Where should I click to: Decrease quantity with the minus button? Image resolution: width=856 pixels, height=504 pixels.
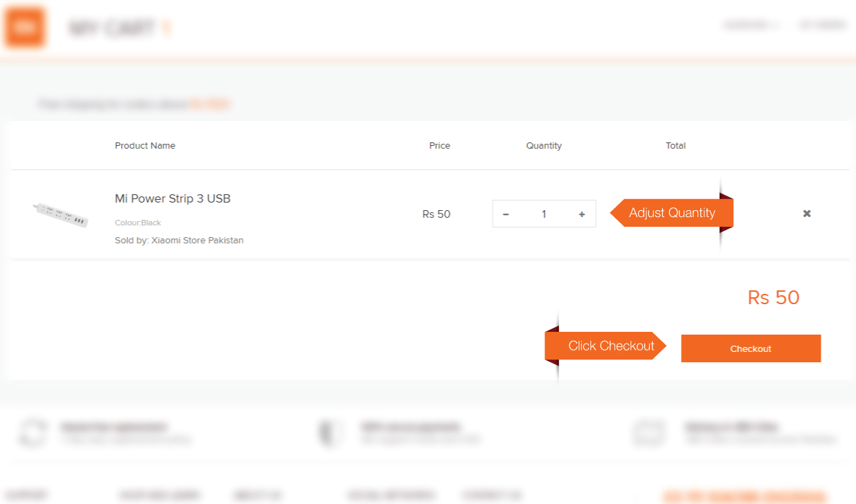tap(506, 214)
